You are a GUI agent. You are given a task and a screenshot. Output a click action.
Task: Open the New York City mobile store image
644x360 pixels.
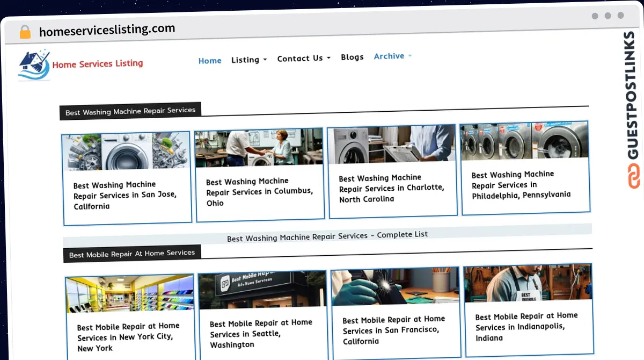pyautogui.click(x=129, y=294)
